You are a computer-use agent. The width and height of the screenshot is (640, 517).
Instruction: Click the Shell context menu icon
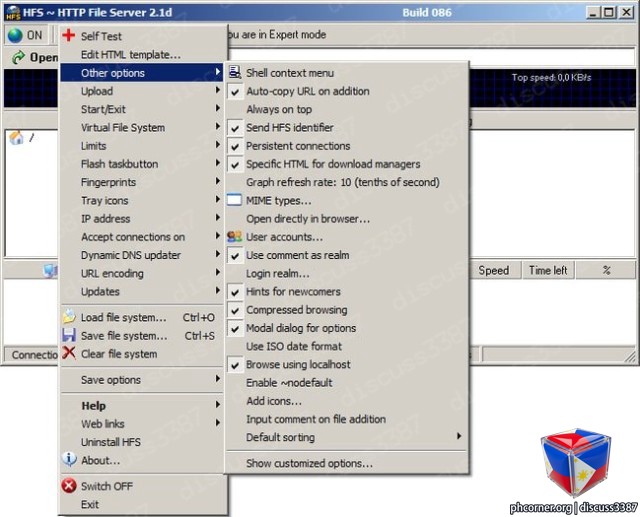click(235, 73)
